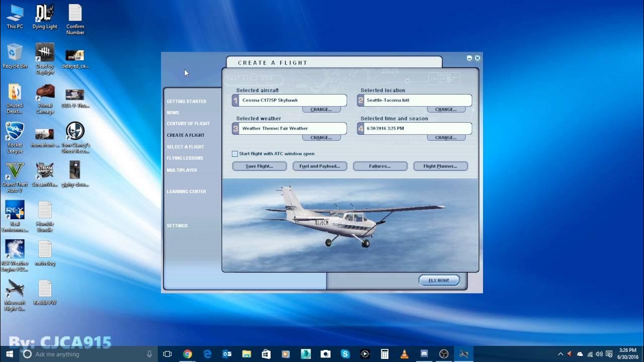Select the Unused Desktop folder icon
This screenshot has width=644, height=362.
tap(15, 99)
